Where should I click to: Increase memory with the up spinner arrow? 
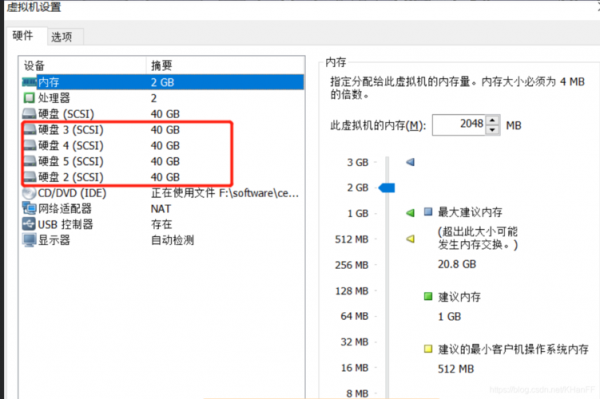pos(492,120)
